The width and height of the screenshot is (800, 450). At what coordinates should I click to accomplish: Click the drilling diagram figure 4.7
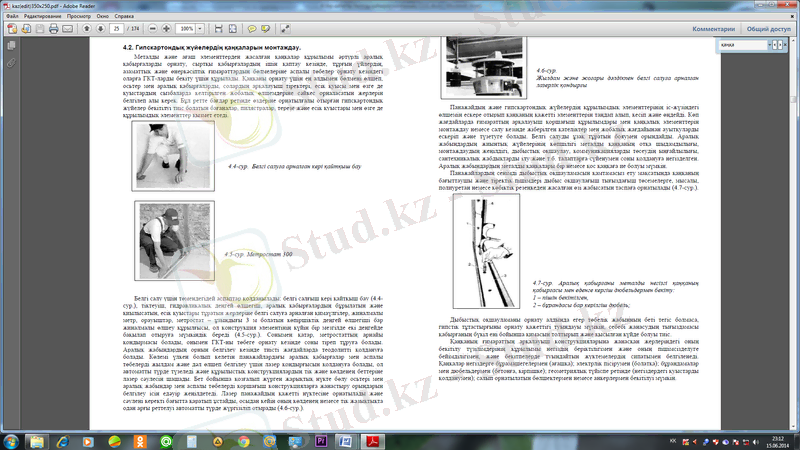tap(486, 251)
